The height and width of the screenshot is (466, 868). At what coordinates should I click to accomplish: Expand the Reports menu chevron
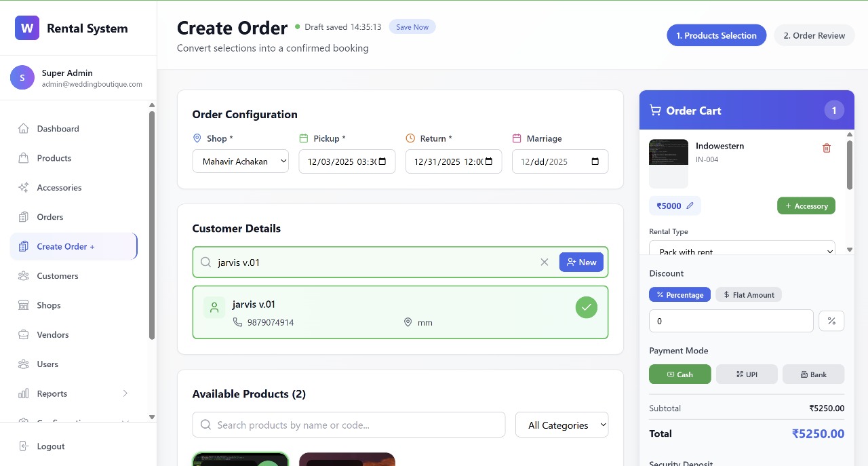pyautogui.click(x=125, y=393)
